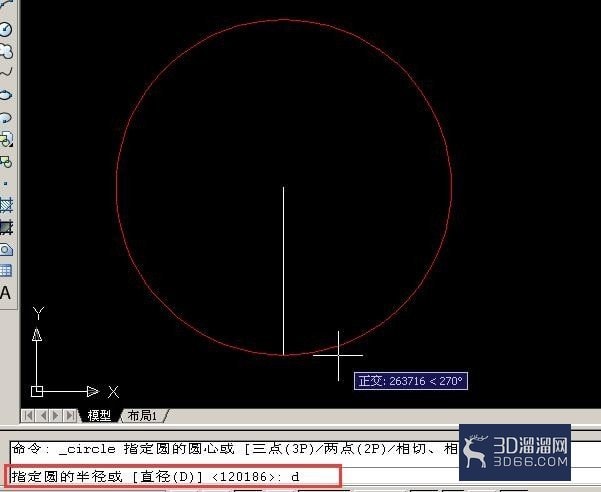Select the Multiline Text (A) tool

5,293
